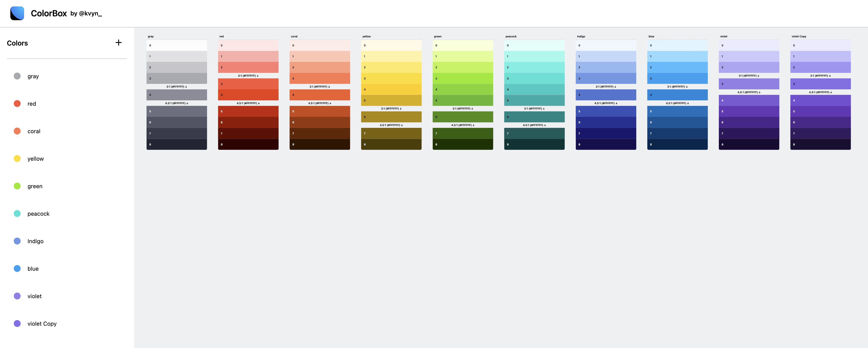This screenshot has width=868, height=348.
Task: Pick swatch 3 in the yellow palette
Action: (391, 78)
